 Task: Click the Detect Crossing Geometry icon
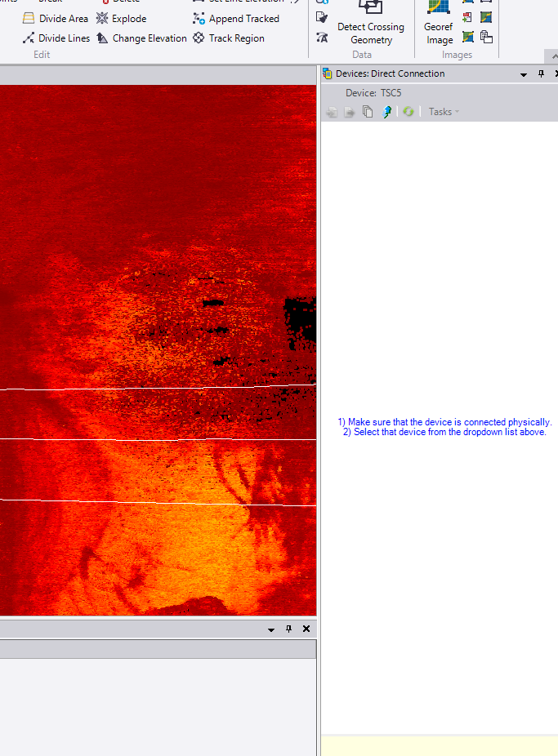(370, 7)
